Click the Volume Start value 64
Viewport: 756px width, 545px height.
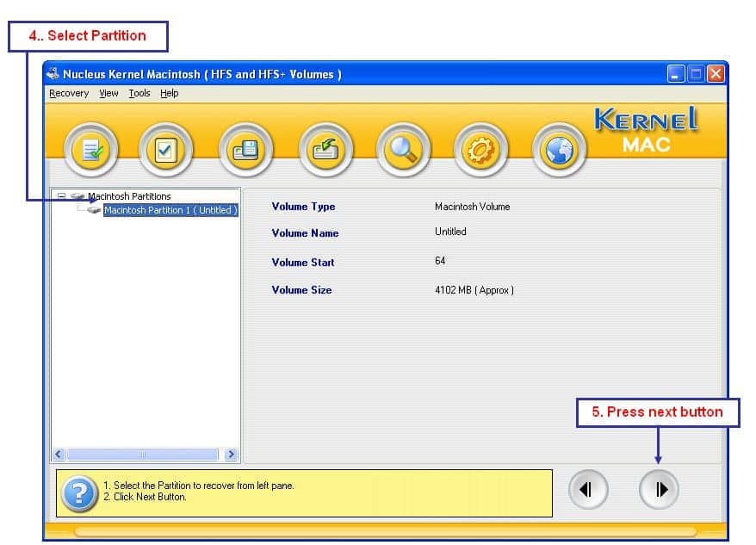(440, 261)
